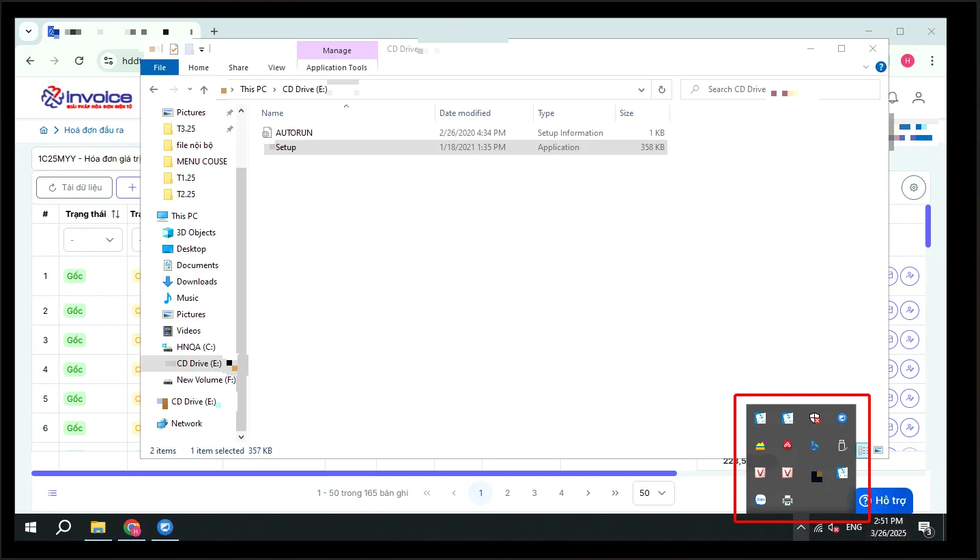Screen dimensions: 980x560
Task: Click the list icon below the invoice table
Action: coord(53,493)
